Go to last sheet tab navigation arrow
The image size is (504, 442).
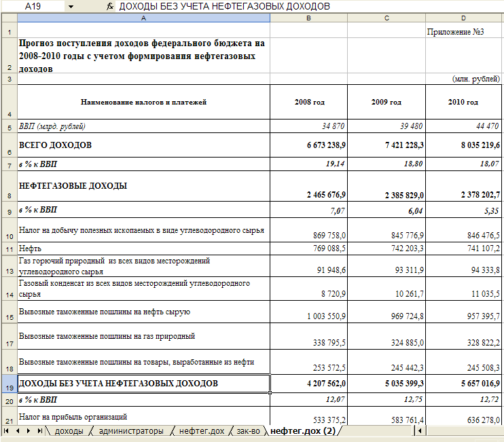(x=39, y=430)
